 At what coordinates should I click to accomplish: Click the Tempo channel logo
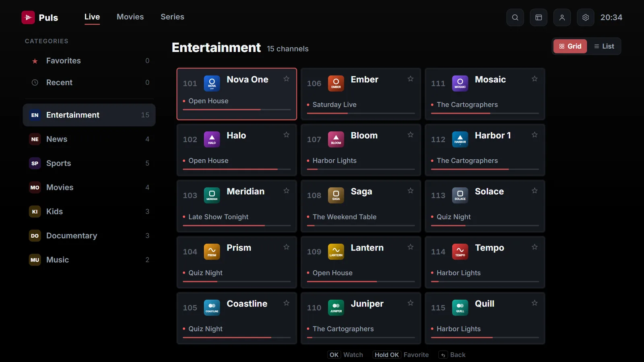coord(460,252)
